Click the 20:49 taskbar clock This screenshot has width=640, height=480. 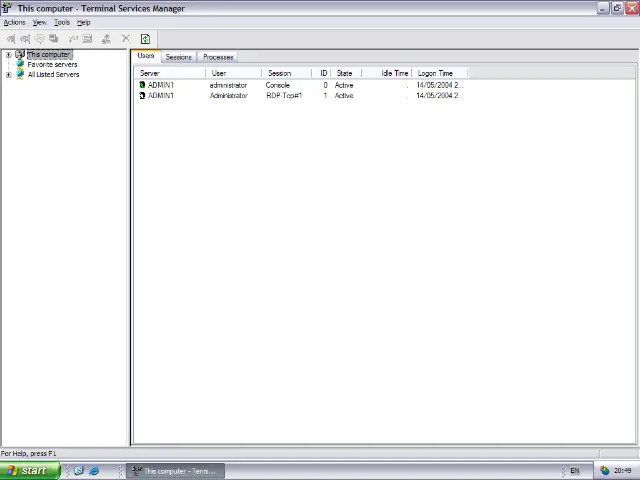pyautogui.click(x=622, y=471)
